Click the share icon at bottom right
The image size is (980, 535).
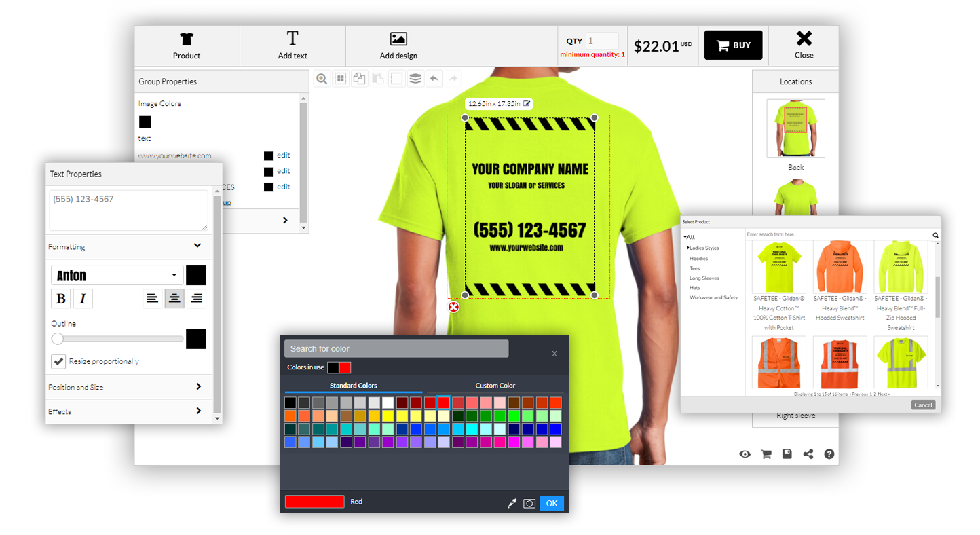point(808,454)
